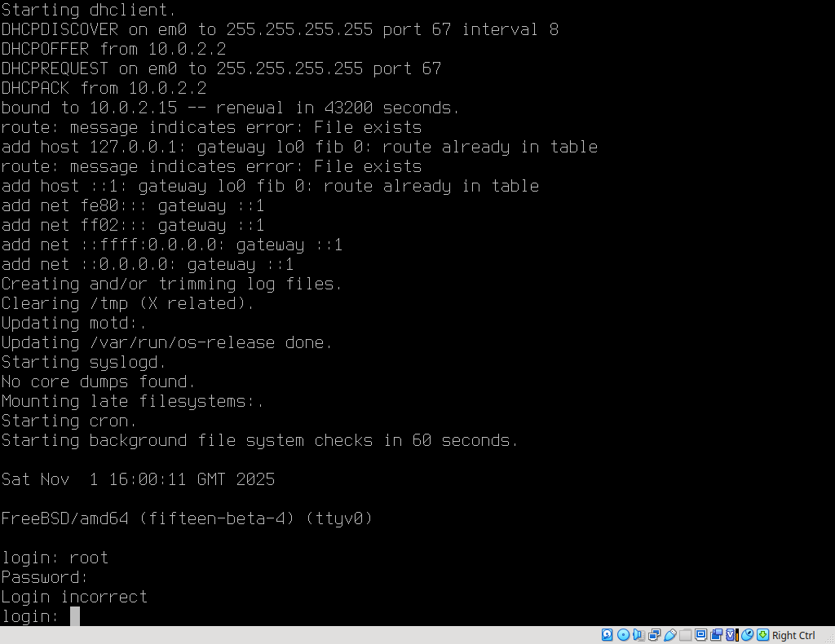
Task: Click the window resize grip in corner
Action: click(828, 637)
